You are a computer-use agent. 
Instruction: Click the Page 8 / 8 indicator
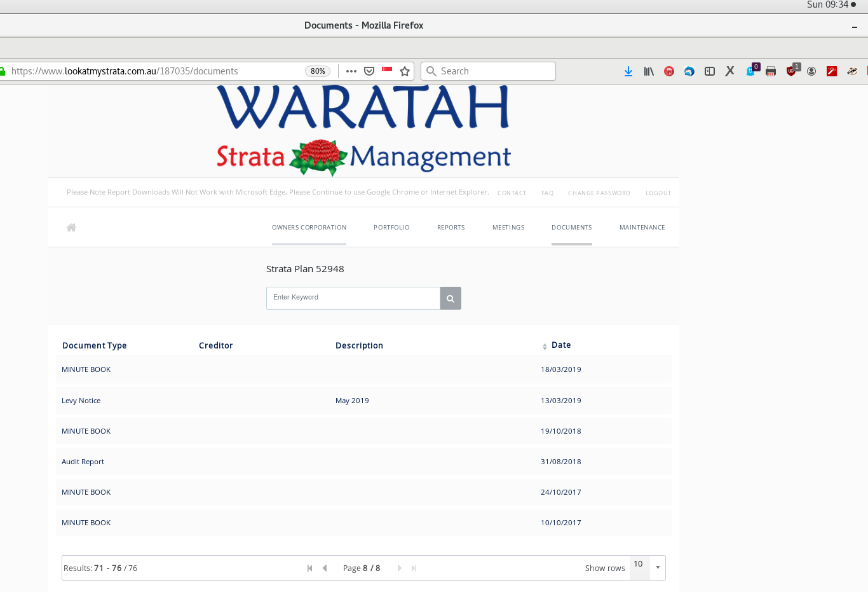point(362,568)
